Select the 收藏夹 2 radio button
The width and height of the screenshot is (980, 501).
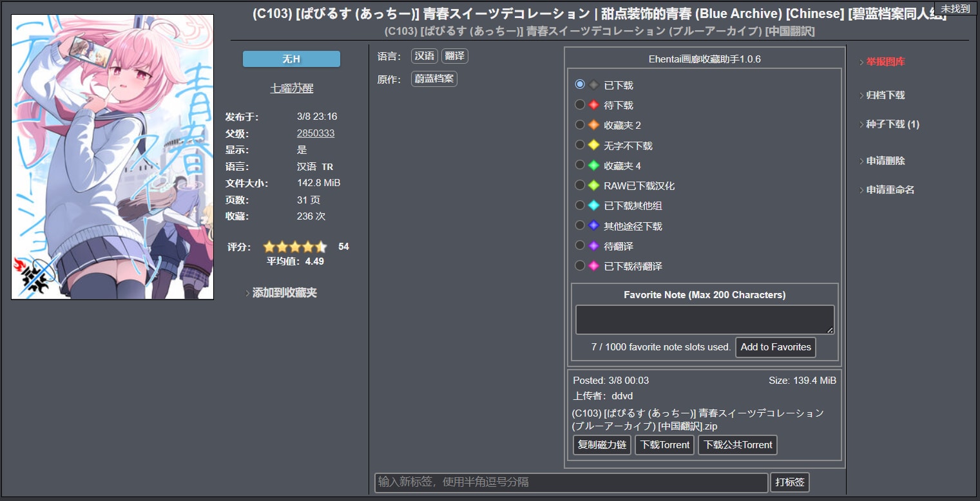tap(580, 124)
